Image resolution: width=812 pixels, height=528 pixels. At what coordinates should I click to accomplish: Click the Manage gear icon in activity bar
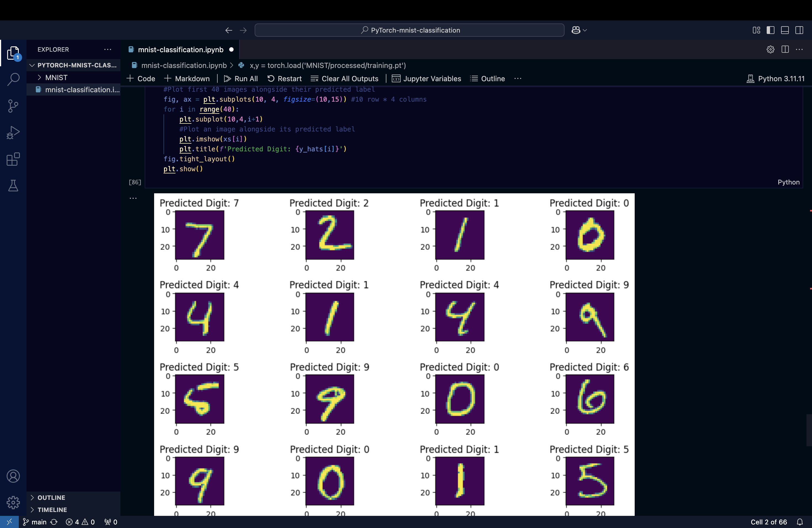(13, 502)
